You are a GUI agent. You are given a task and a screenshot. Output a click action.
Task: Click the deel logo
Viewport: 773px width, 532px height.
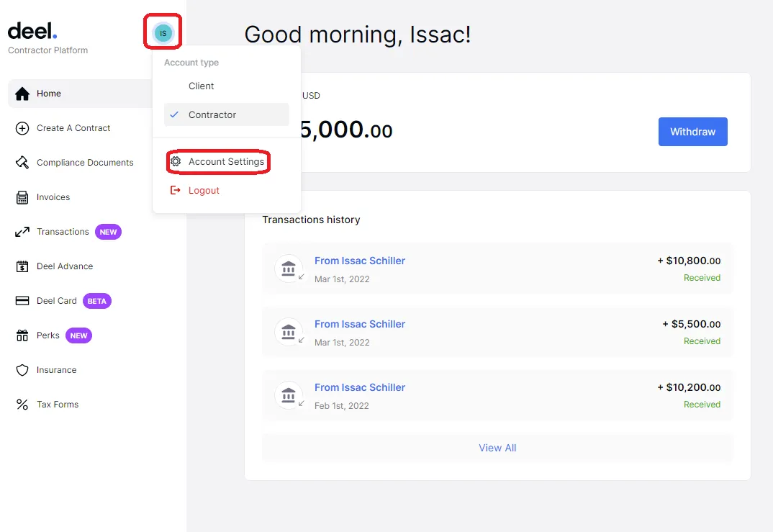coord(32,31)
